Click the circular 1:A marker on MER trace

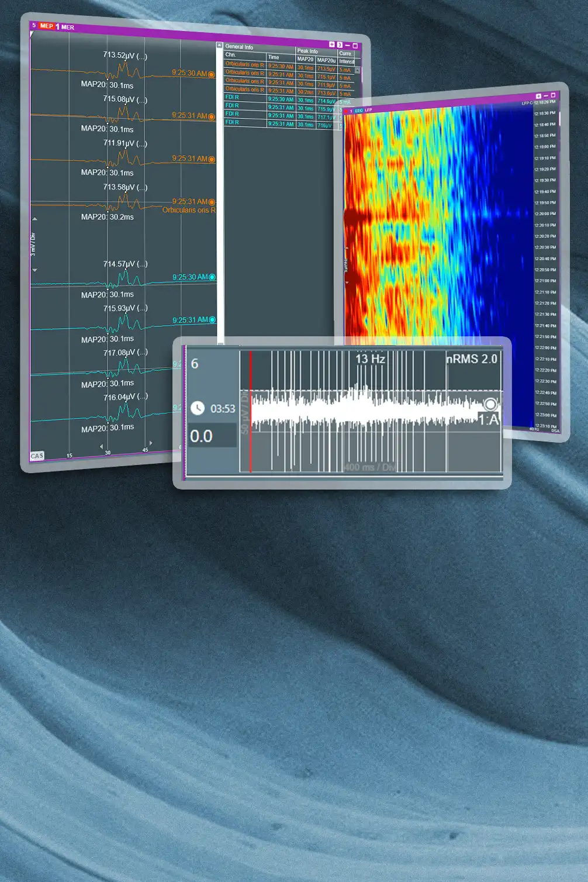[x=490, y=404]
